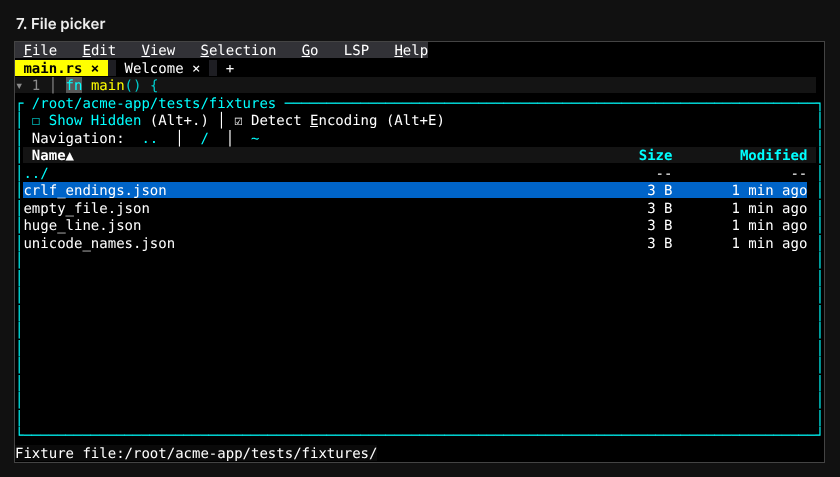Open the LSP menu
840x477 pixels.
(356, 50)
